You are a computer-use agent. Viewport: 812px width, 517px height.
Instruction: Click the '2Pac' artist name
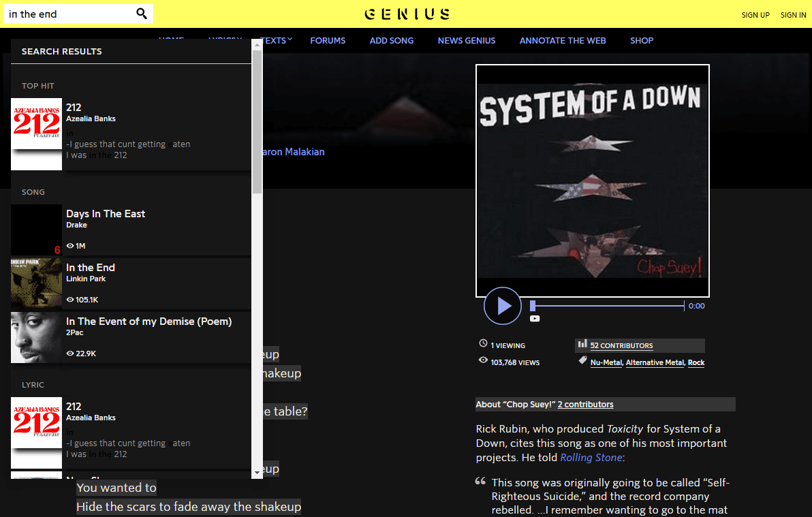(74, 332)
